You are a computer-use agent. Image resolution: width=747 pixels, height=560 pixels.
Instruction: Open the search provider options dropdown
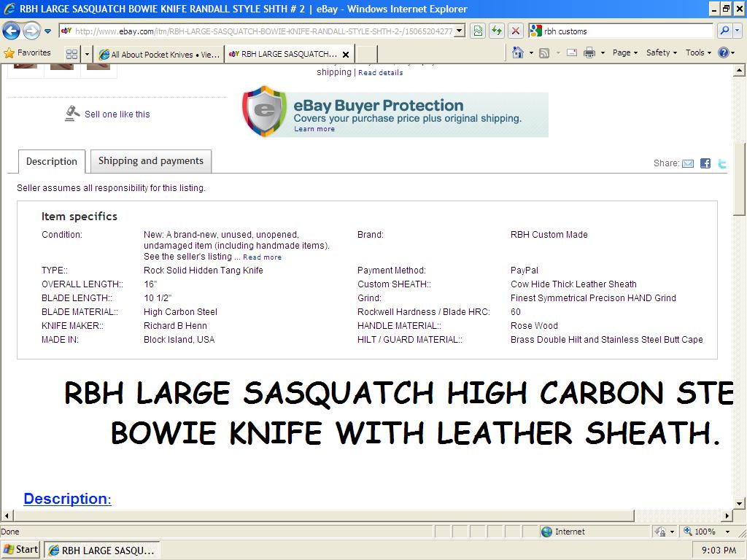click(738, 31)
